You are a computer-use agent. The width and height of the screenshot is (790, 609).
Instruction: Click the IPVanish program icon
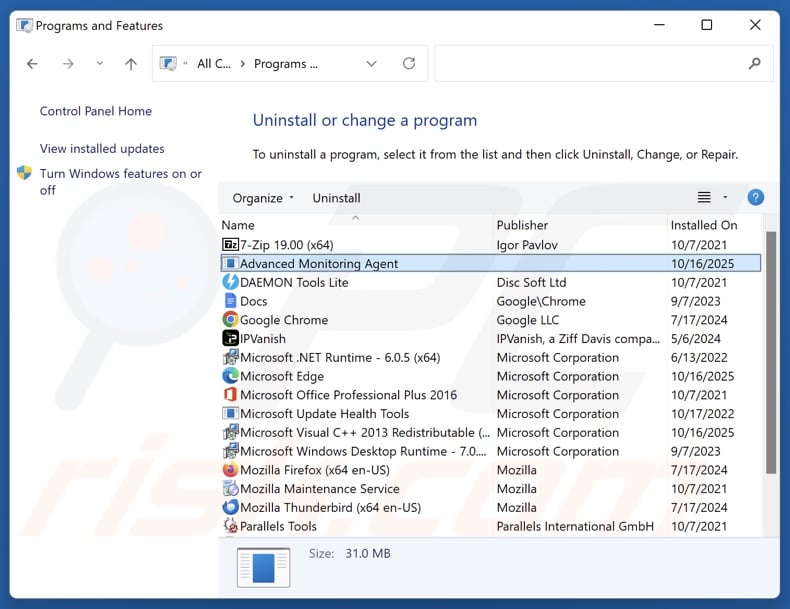(230, 339)
